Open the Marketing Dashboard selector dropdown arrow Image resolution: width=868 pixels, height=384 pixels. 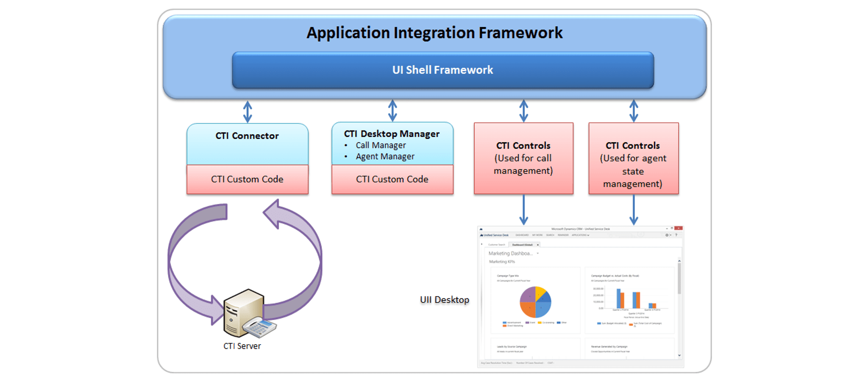[538, 253]
